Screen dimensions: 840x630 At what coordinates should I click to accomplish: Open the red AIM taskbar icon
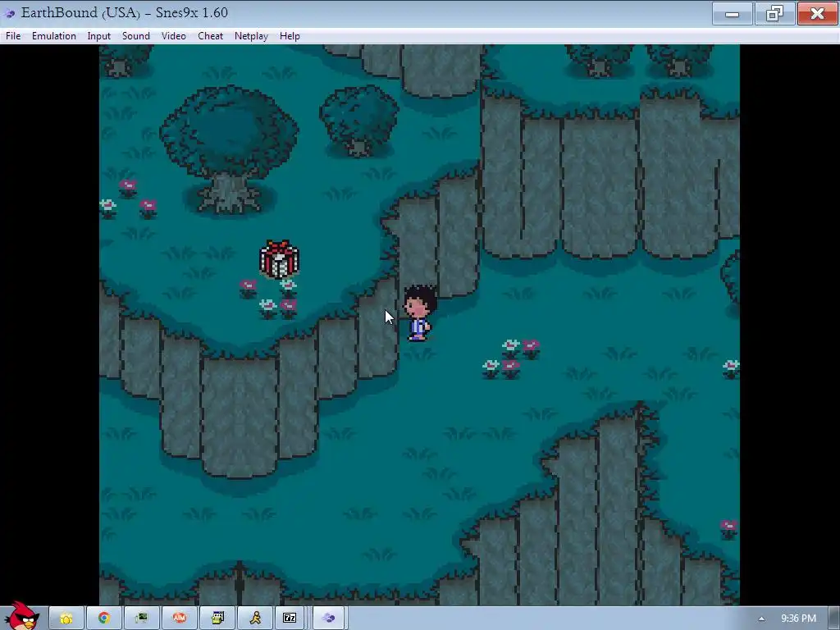[179, 619]
